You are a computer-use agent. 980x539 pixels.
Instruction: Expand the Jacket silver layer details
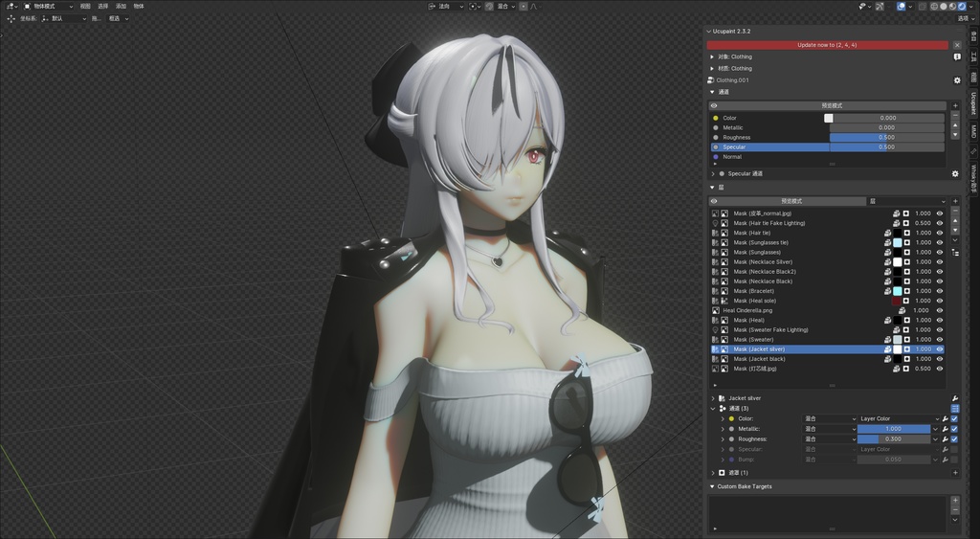713,398
